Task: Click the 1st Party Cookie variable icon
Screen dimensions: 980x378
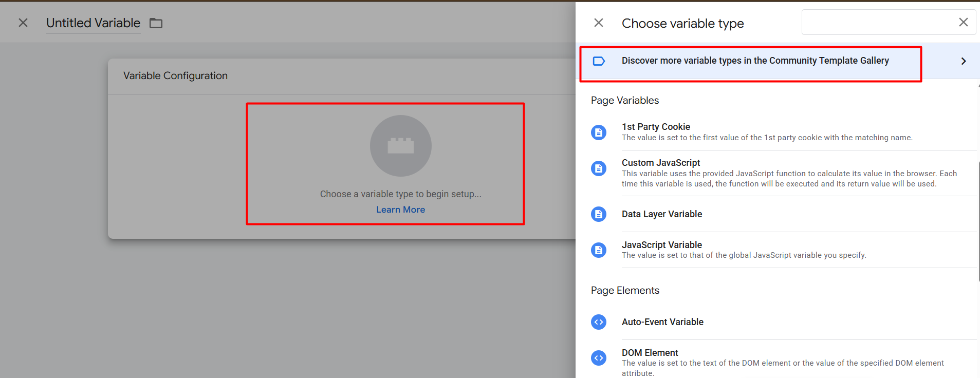Action: (599, 133)
